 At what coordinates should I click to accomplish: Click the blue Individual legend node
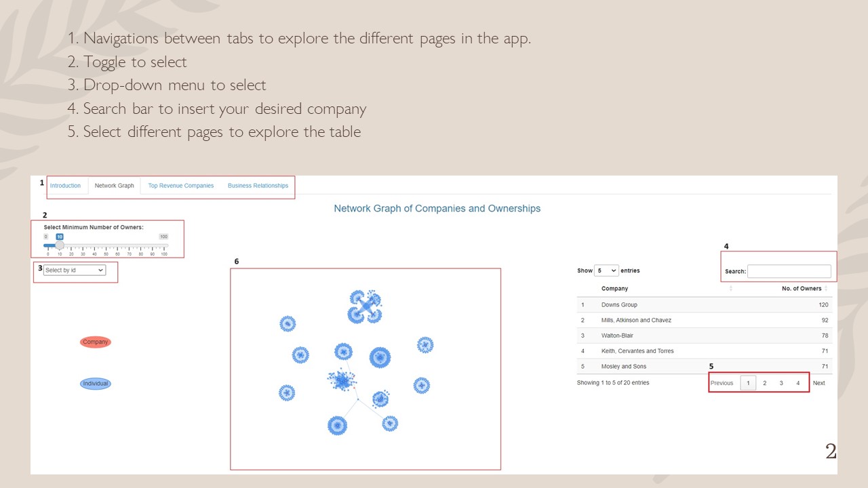click(x=95, y=384)
